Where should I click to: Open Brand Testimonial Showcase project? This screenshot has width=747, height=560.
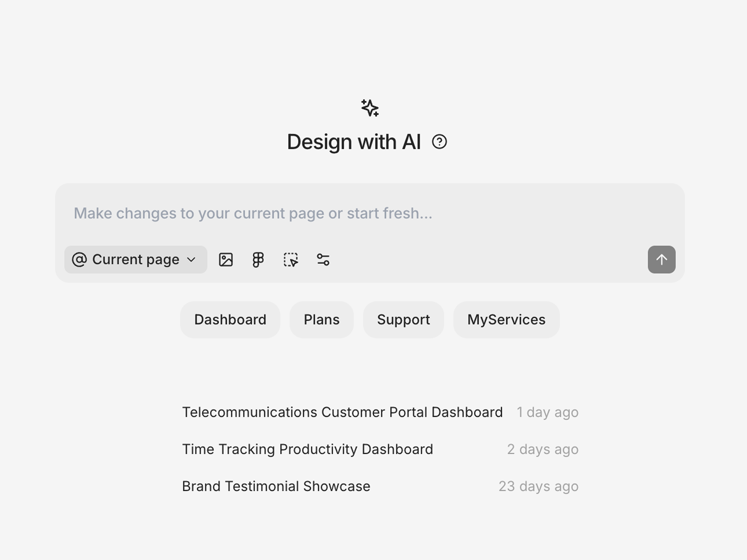[276, 486]
